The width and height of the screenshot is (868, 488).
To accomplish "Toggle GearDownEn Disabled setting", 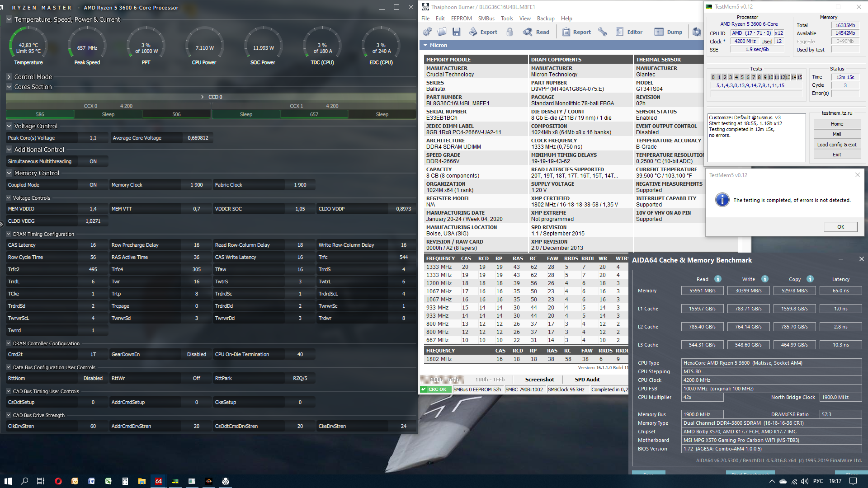I will (196, 354).
